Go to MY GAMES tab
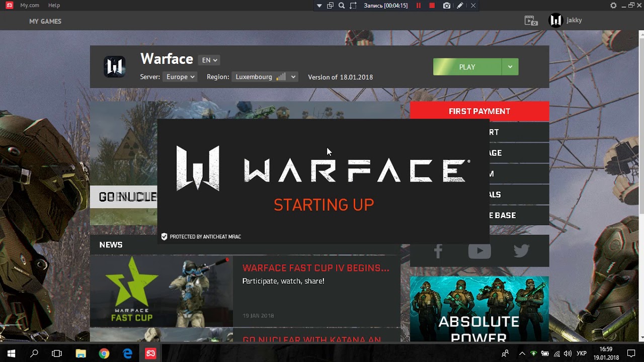Image resolution: width=644 pixels, height=362 pixels. coord(45,21)
